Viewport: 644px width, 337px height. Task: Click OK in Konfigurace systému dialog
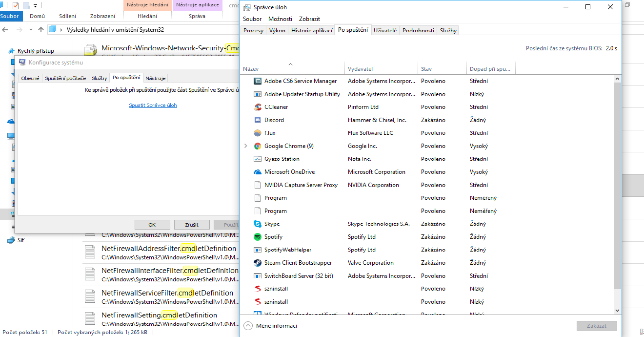pyautogui.click(x=152, y=225)
